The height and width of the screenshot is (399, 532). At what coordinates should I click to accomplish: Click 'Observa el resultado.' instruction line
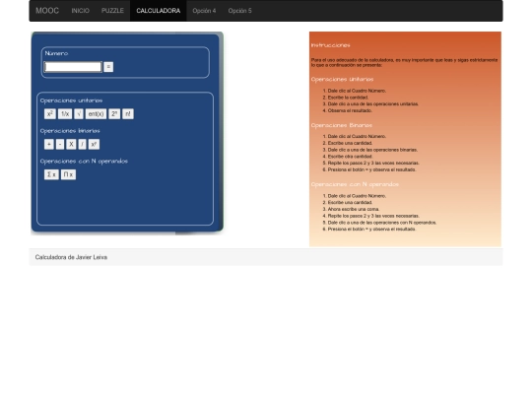[350, 110]
